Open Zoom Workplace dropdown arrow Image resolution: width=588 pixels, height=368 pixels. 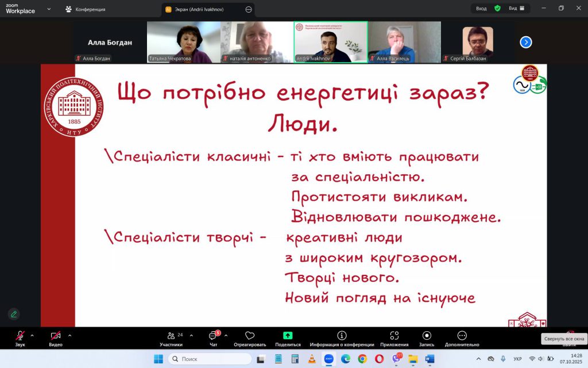point(49,9)
